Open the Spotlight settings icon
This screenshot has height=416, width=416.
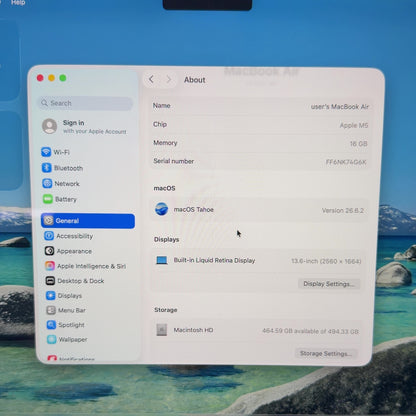pos(51,325)
